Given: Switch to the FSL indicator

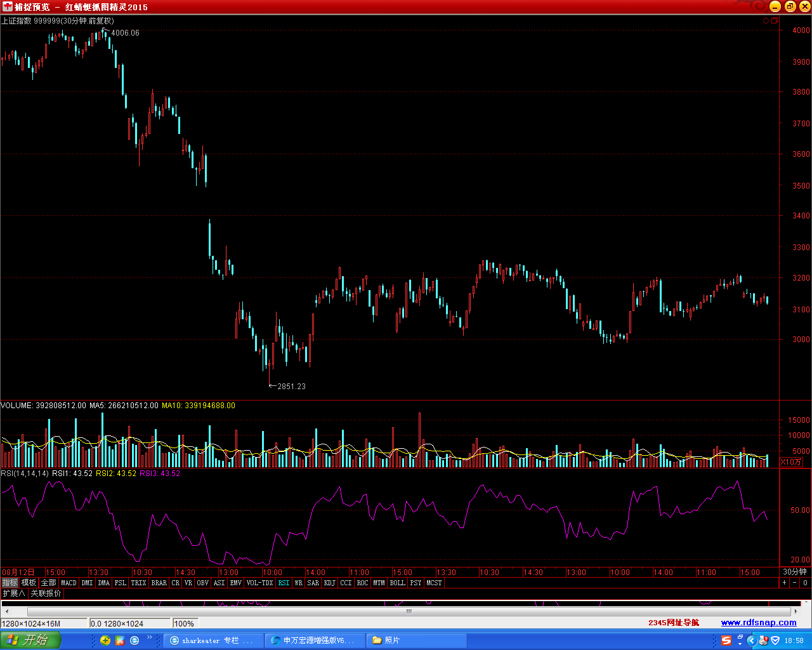Looking at the screenshot, I should coord(121,583).
